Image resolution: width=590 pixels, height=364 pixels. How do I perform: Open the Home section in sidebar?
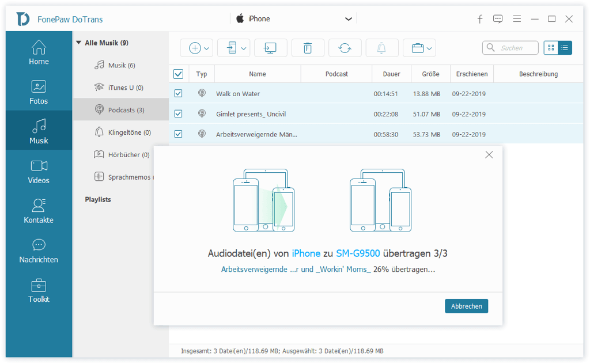[x=39, y=52]
